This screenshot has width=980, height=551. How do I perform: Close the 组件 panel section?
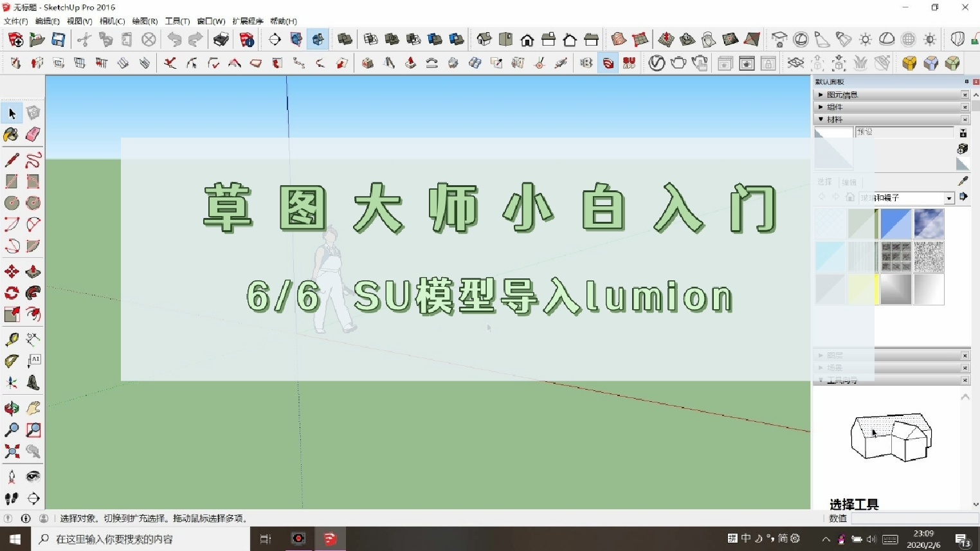pos(965,107)
